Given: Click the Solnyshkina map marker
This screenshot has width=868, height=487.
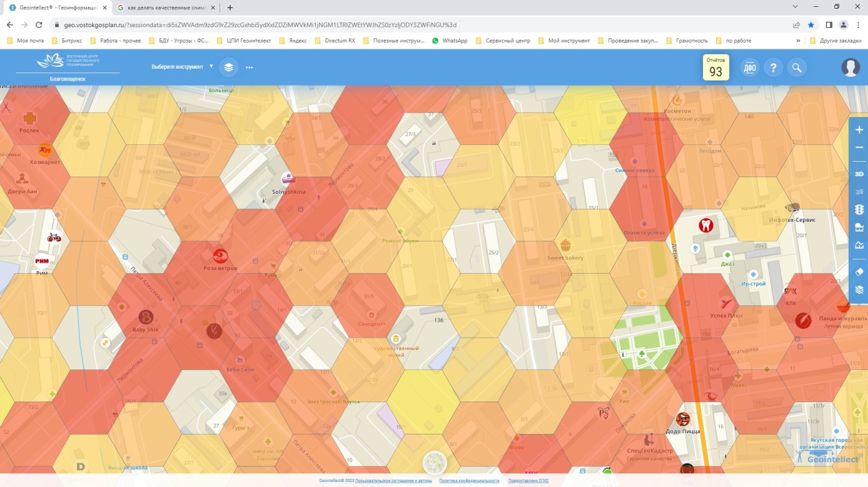Looking at the screenshot, I should 288,178.
